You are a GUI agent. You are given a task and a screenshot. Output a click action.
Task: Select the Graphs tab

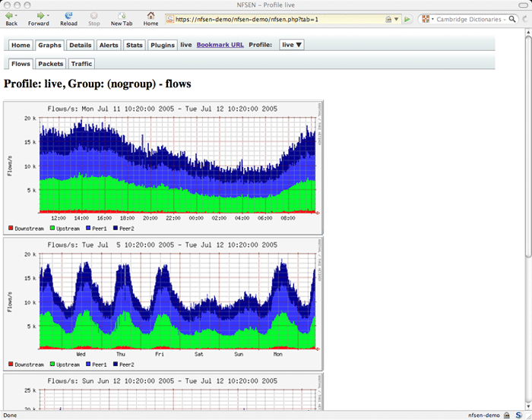coord(49,45)
